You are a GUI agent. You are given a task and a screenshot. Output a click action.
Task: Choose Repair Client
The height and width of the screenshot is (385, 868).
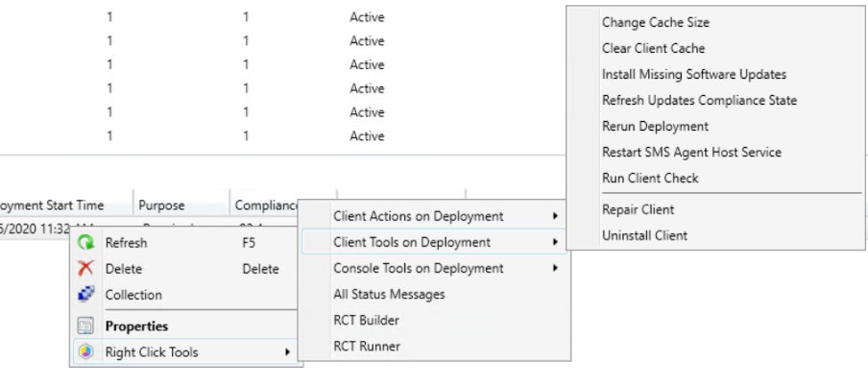pyautogui.click(x=715, y=209)
